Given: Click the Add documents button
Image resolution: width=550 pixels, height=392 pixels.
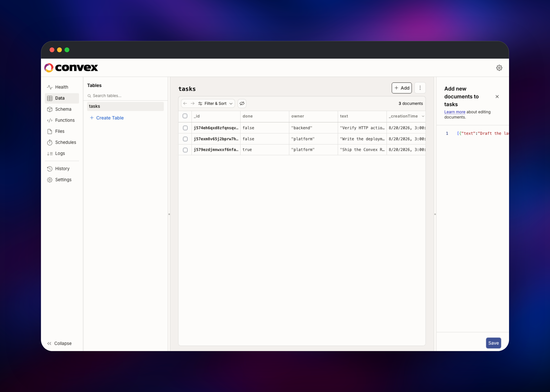Looking at the screenshot, I should [401, 88].
